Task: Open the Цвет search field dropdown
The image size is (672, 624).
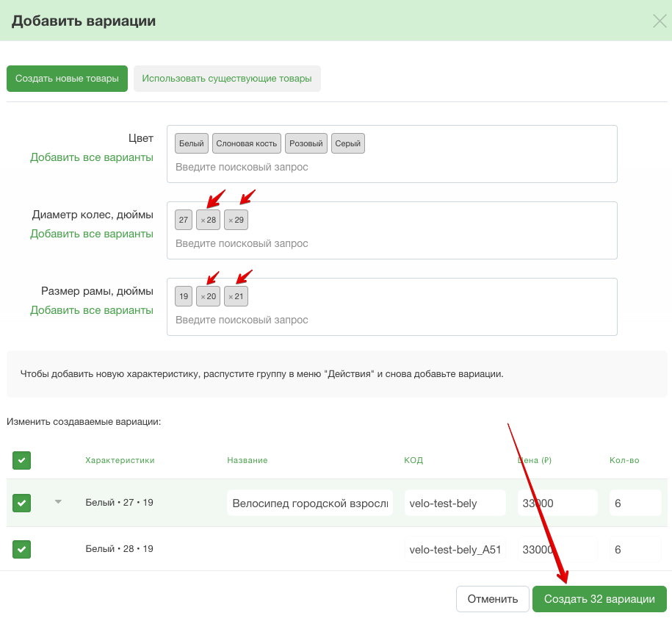Action: (x=391, y=167)
